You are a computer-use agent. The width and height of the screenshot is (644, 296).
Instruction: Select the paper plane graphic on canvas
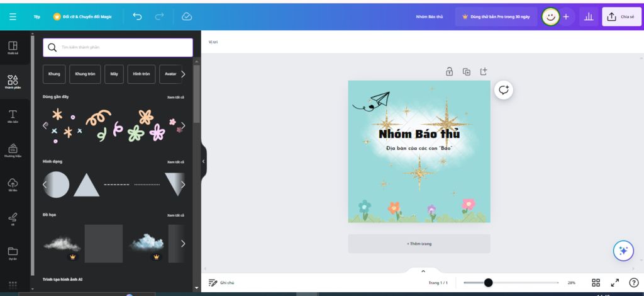coord(371,101)
